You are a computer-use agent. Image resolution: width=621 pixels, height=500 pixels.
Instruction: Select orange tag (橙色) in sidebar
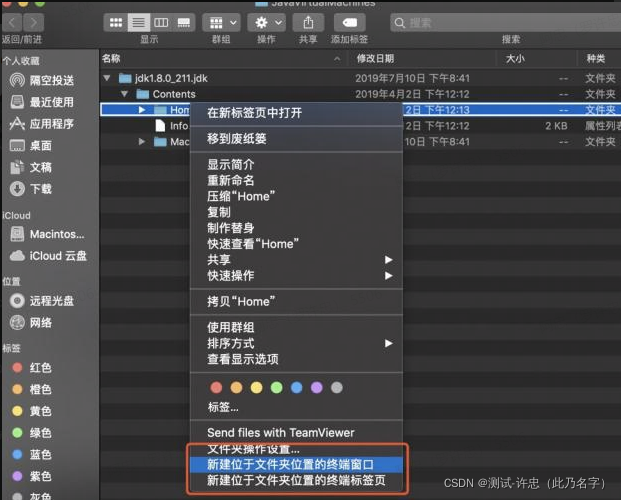32,389
